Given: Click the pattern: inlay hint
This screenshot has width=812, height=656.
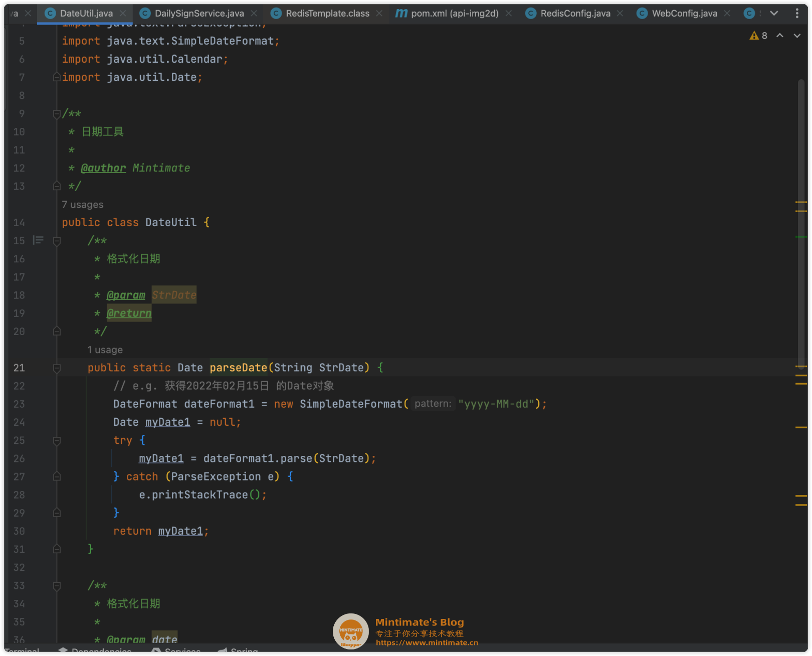Looking at the screenshot, I should click(x=433, y=404).
